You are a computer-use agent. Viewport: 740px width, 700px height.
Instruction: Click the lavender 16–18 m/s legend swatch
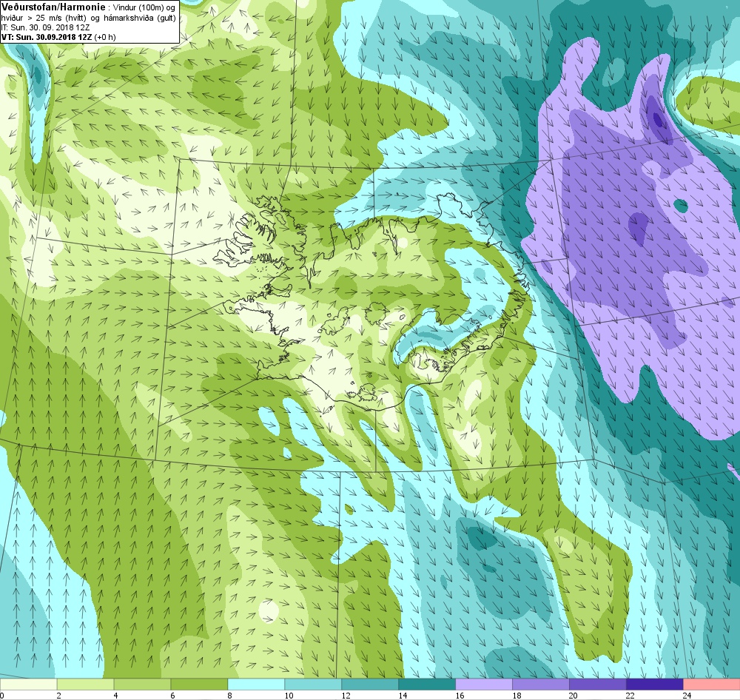pyautogui.click(x=484, y=684)
